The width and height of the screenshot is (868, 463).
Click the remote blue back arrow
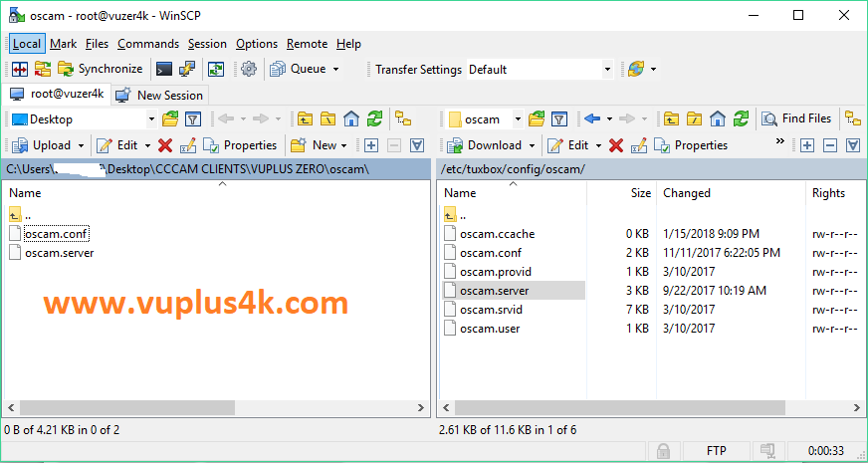(592, 118)
